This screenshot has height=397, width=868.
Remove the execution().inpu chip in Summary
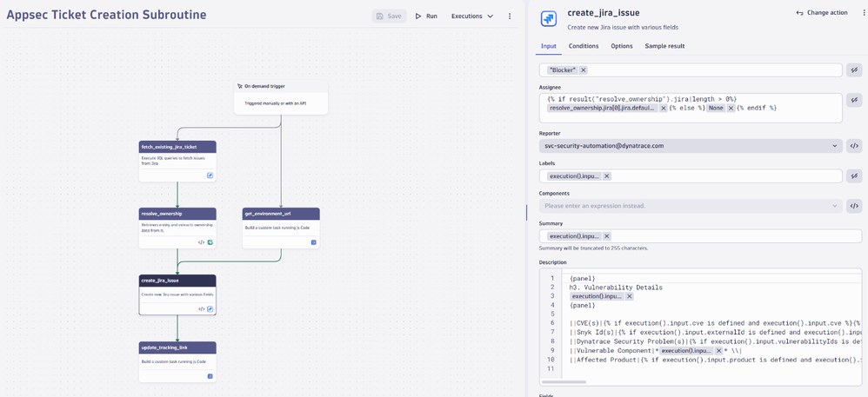[607, 236]
